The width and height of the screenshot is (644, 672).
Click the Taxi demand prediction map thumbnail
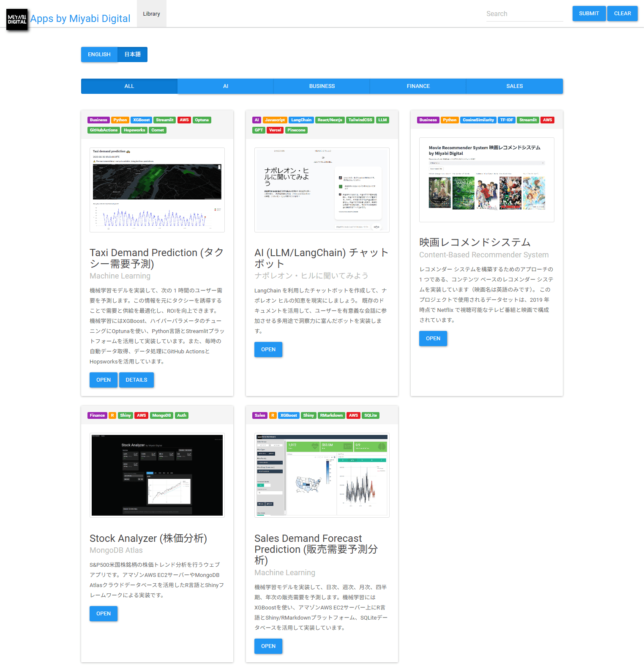[x=157, y=190]
